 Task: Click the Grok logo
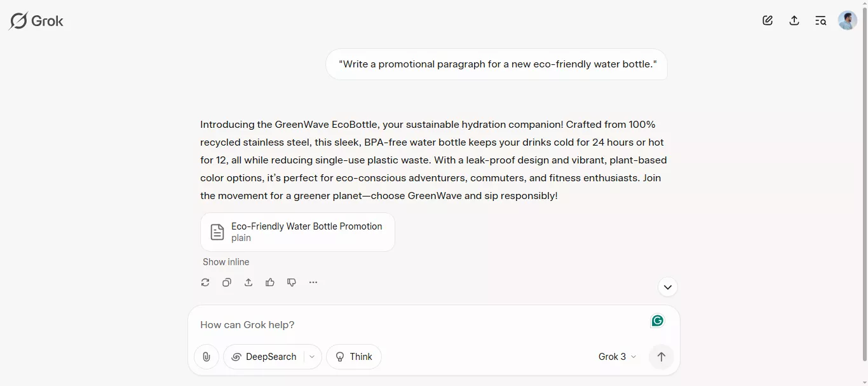tap(36, 21)
